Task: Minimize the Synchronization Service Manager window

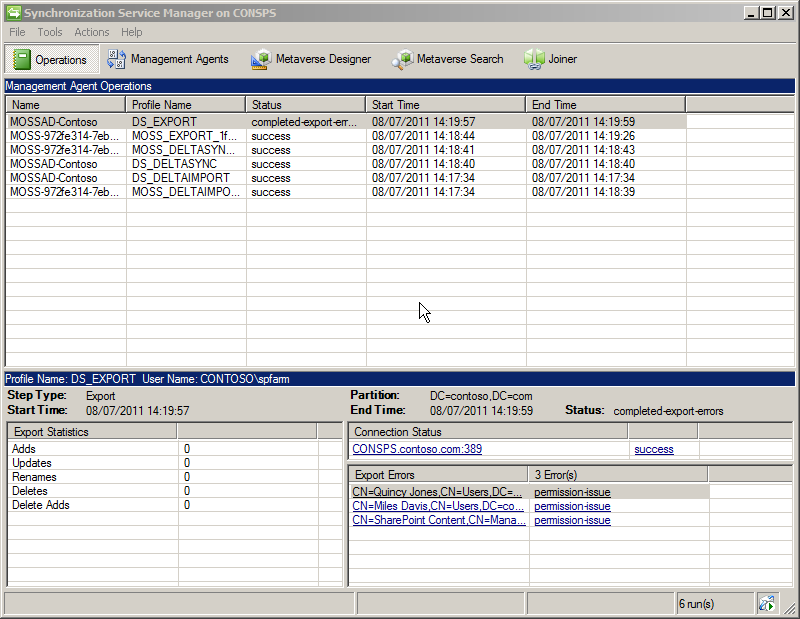Action: tap(751, 13)
